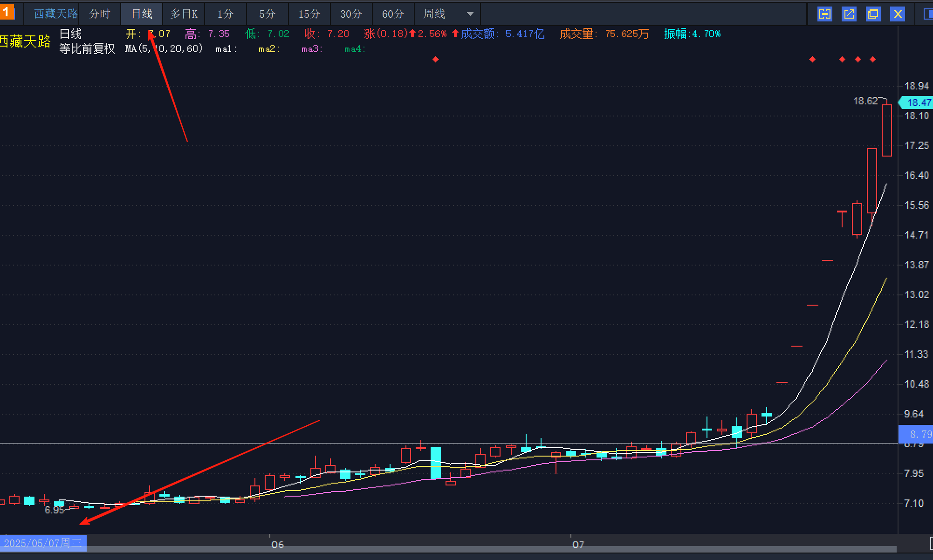Click the first red diamond event marker

[436, 59]
